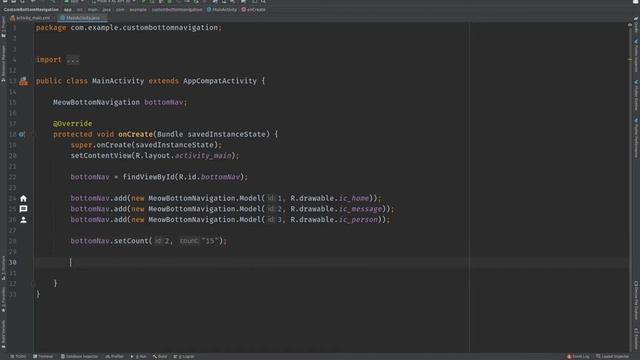Open the Gradle tool window on right strip
This screenshot has height=360, width=640.
coord(636,25)
